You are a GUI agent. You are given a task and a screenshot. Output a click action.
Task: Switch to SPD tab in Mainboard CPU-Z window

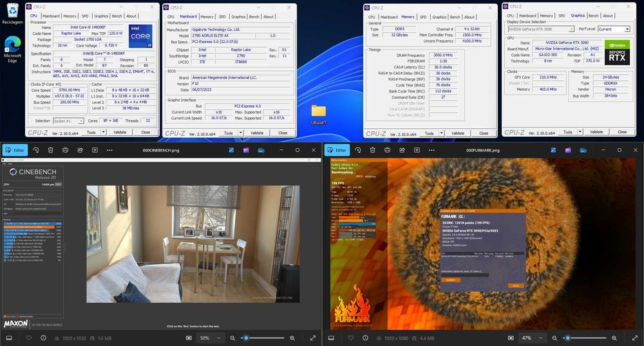tap(222, 17)
